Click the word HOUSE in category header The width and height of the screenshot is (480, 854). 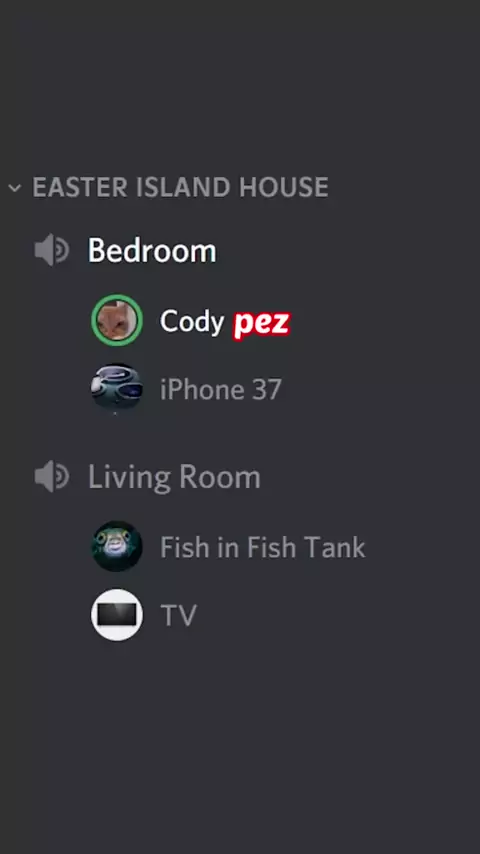(284, 187)
